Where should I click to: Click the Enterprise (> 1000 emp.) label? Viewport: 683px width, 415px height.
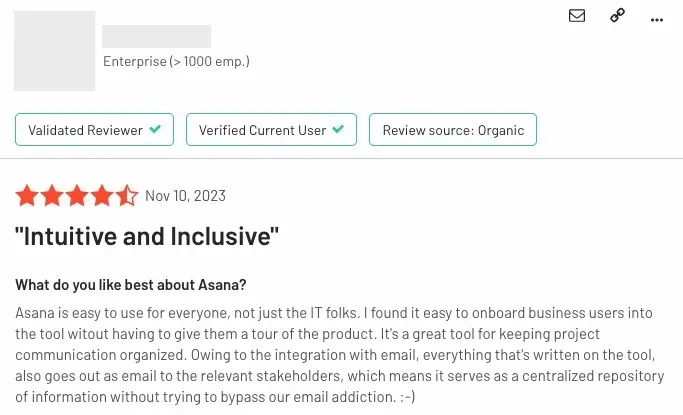[176, 61]
